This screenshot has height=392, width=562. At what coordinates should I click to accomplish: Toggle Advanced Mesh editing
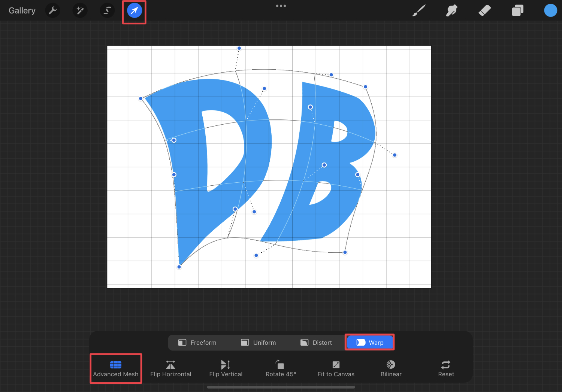coord(115,368)
